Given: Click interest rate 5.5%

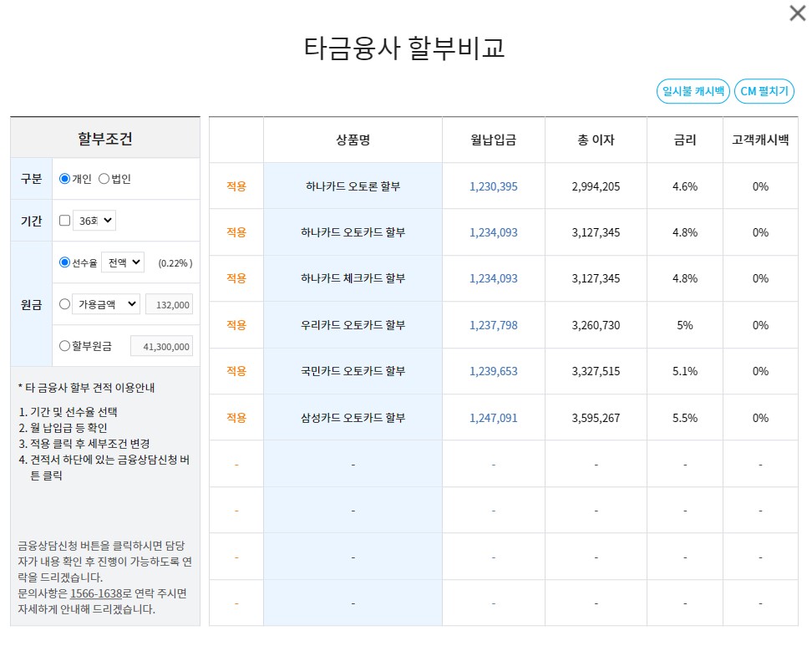Looking at the screenshot, I should coord(685,418).
